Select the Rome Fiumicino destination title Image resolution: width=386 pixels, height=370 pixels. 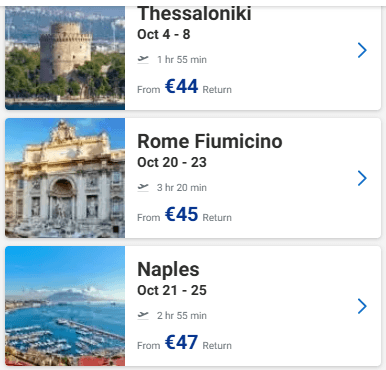tap(210, 141)
